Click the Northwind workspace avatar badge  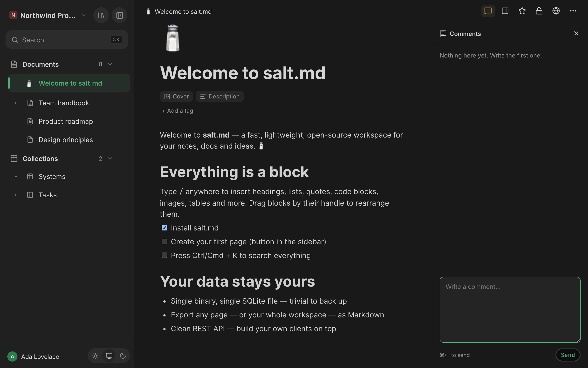(13, 15)
